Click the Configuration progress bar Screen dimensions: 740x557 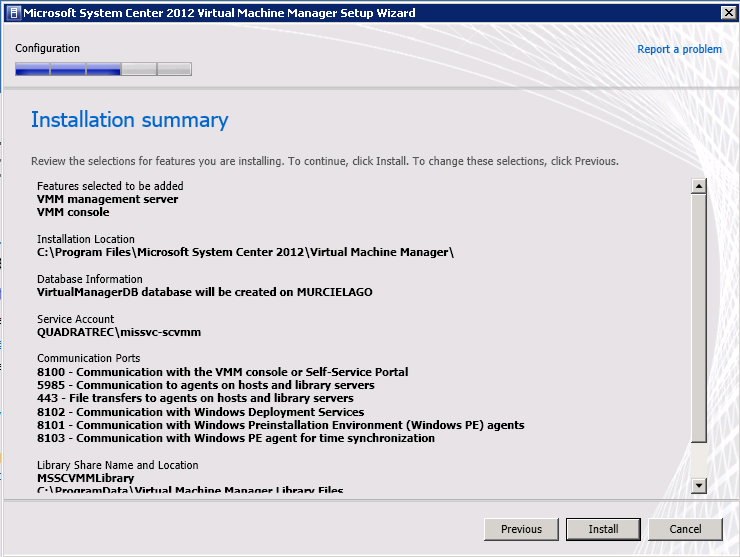click(x=103, y=69)
